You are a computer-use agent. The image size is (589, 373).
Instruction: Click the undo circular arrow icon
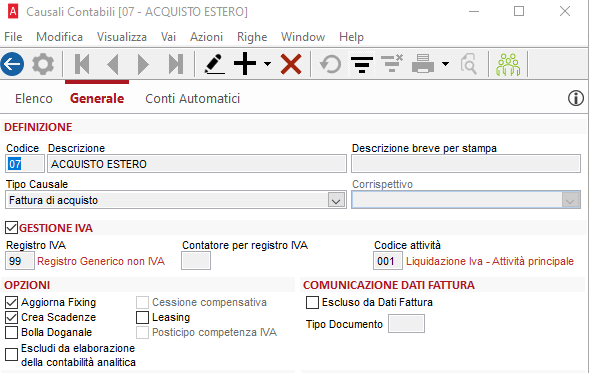point(331,64)
